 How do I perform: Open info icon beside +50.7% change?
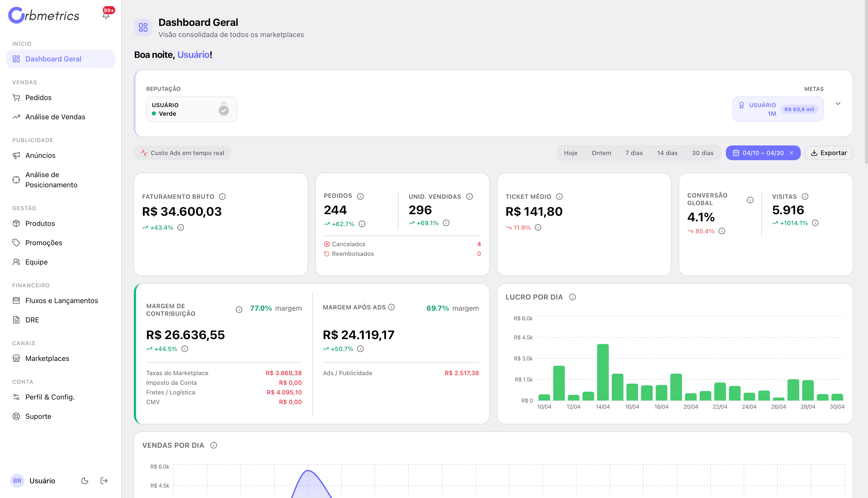pos(360,348)
